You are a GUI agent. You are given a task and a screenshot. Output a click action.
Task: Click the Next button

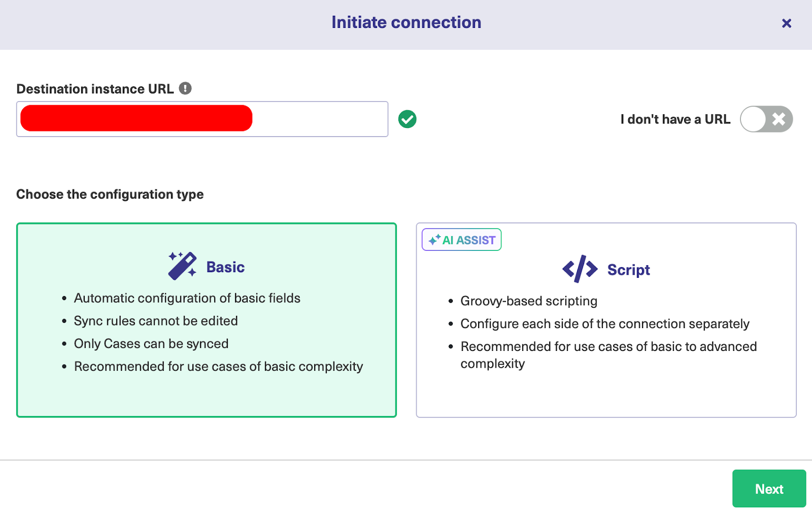[769, 489]
